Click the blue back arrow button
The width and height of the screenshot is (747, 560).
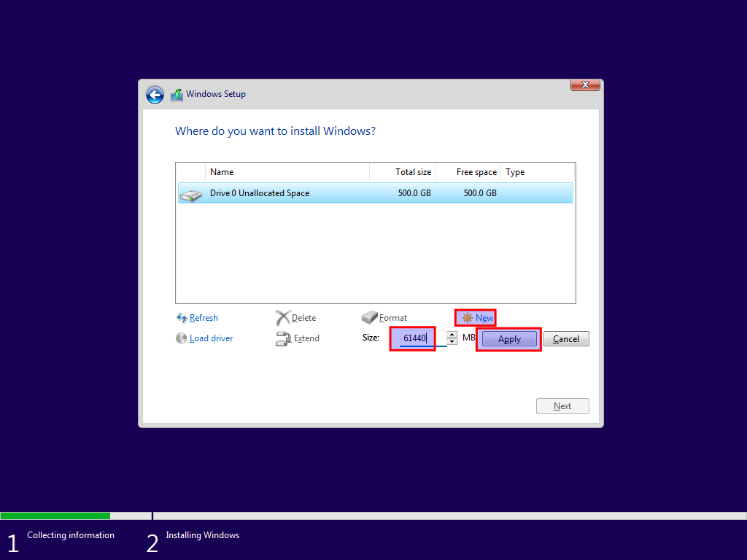click(x=155, y=95)
